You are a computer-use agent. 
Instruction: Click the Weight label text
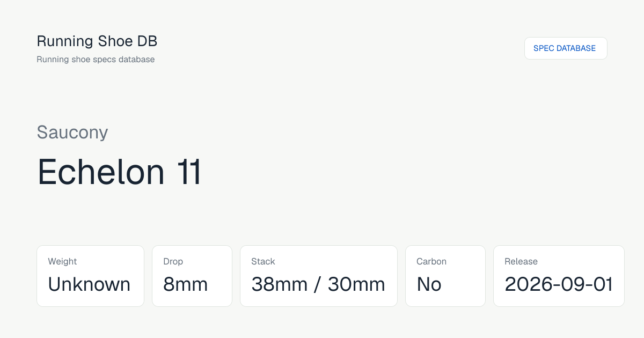(62, 262)
